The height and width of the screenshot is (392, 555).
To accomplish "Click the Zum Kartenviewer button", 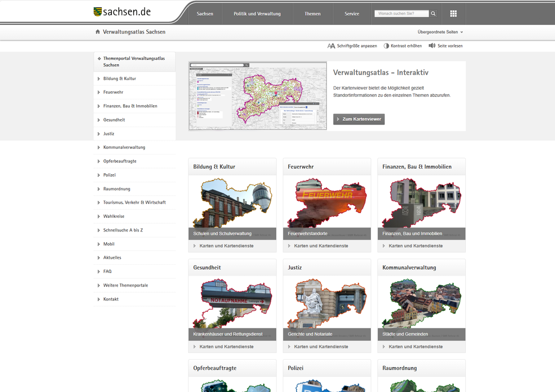I will click(x=359, y=119).
